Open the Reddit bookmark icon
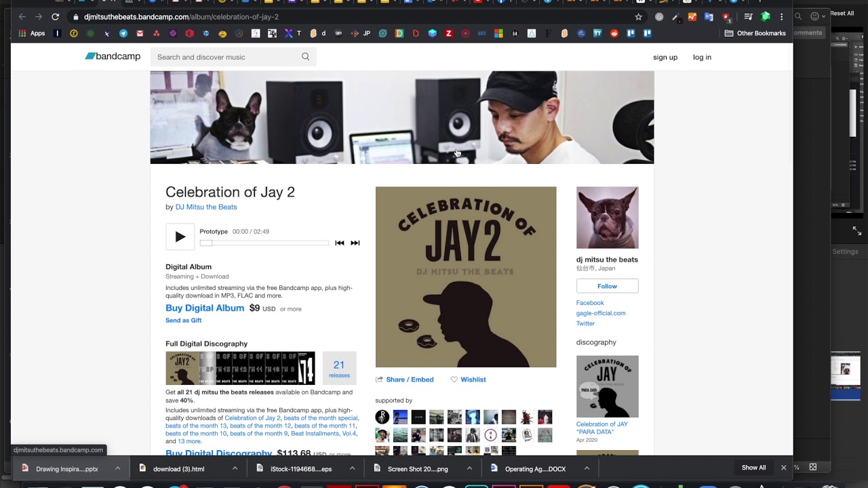 [x=614, y=33]
